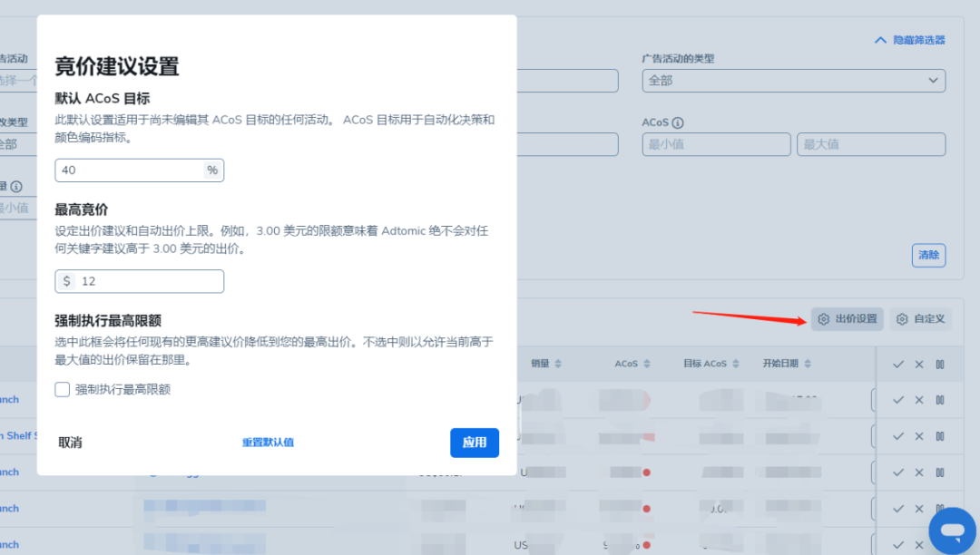Pause the first campaign using the pause icon
The width and height of the screenshot is (980, 555).
[x=942, y=399]
